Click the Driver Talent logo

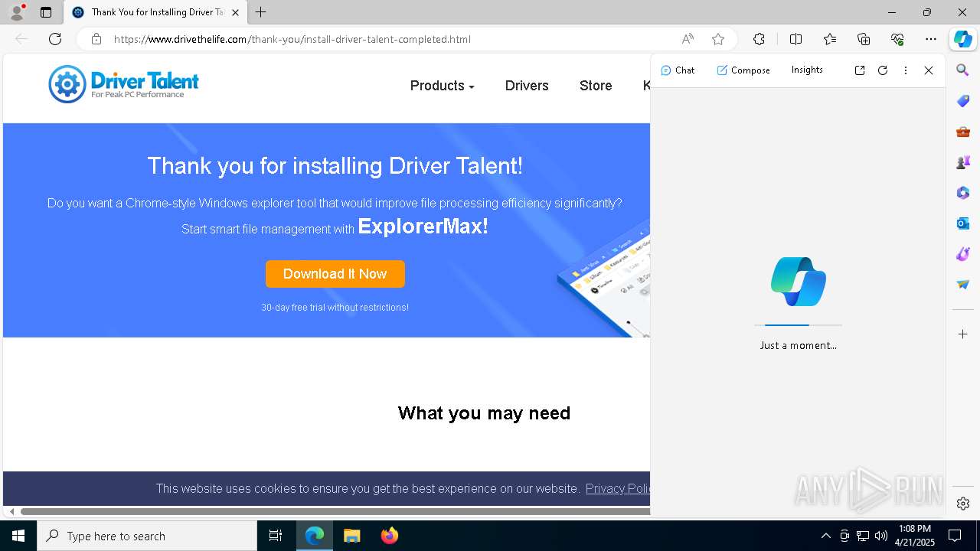123,84
